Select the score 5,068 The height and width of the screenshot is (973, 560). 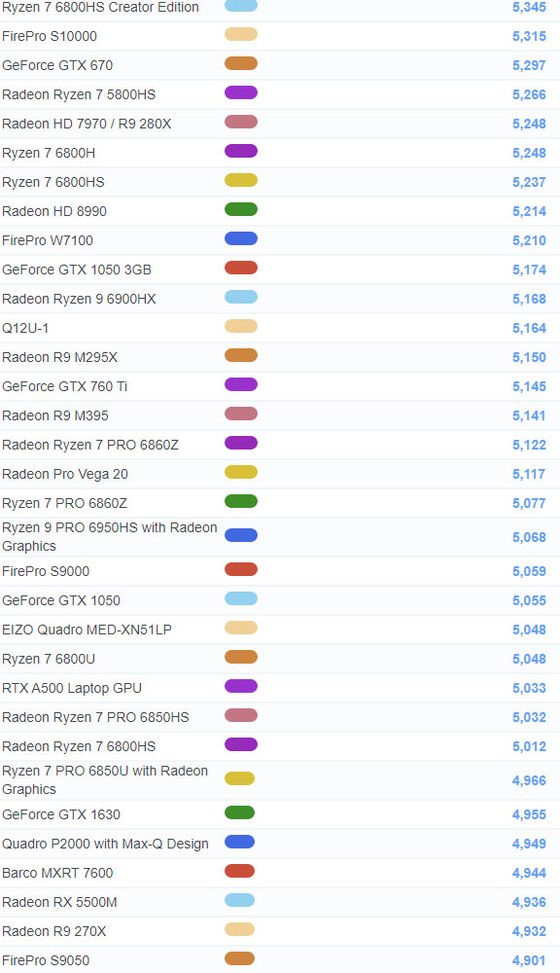point(529,537)
